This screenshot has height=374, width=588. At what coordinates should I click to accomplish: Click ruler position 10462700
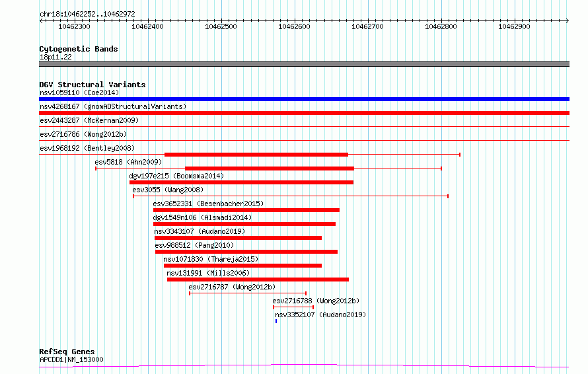tap(367, 26)
